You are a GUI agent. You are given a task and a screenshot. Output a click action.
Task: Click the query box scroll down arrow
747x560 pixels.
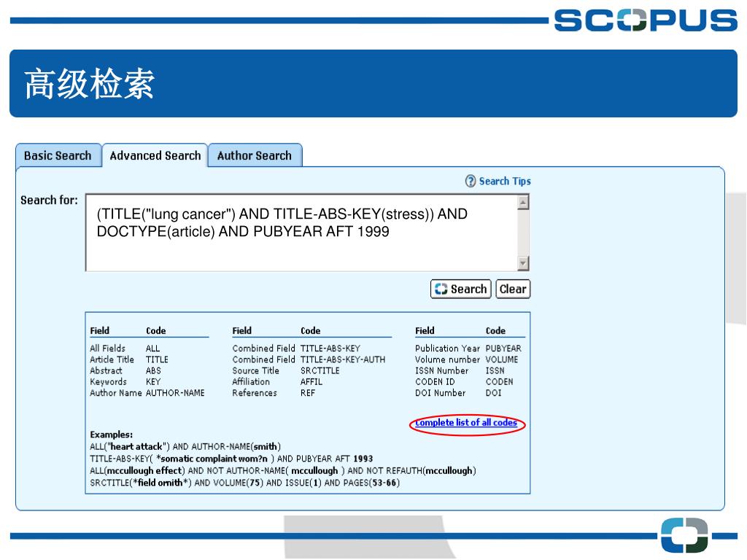[523, 262]
